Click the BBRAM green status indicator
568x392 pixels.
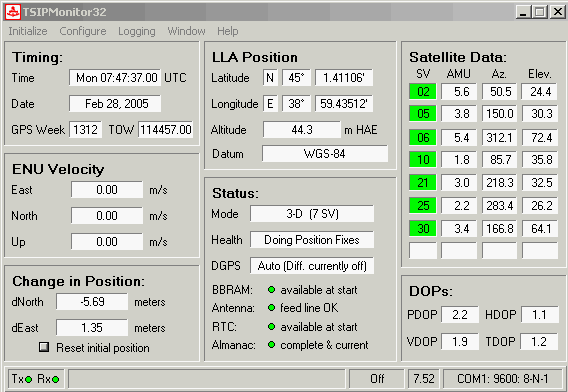(x=271, y=289)
